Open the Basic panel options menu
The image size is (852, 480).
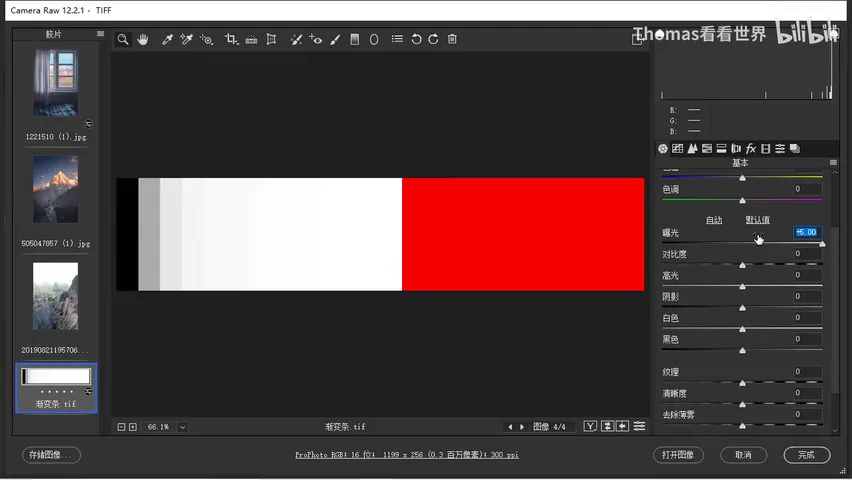834,163
